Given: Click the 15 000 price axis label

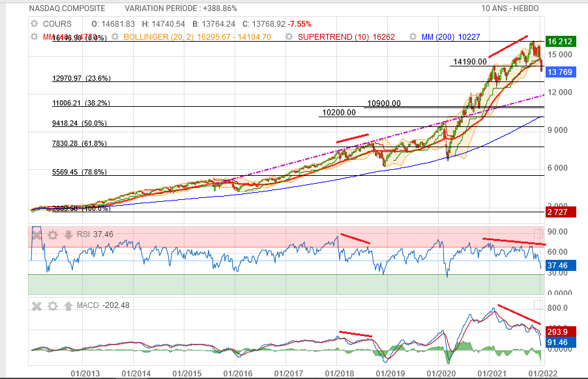Looking at the screenshot, I should click(x=560, y=55).
